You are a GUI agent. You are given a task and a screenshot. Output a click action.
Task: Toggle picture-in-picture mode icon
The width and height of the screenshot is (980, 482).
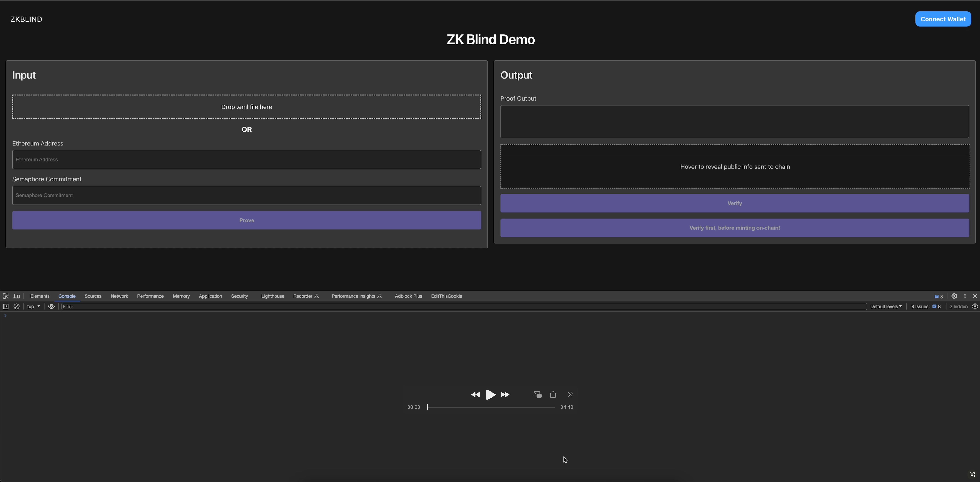click(x=537, y=395)
